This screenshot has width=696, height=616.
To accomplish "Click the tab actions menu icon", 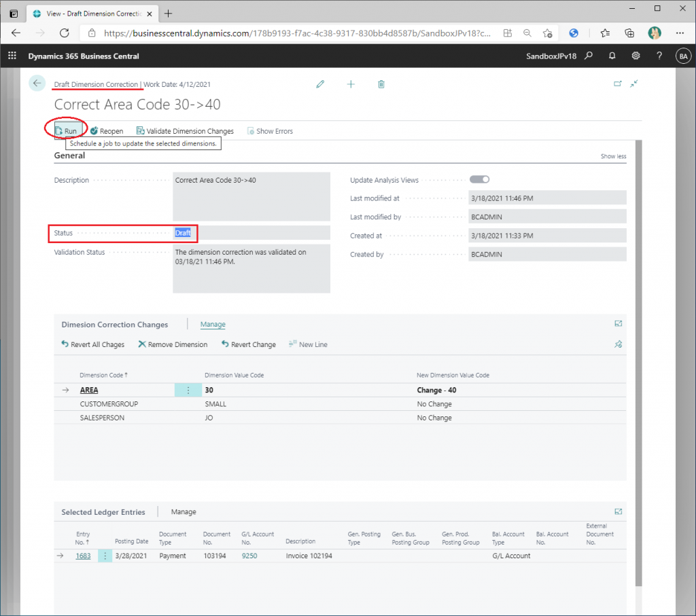I will pyautogui.click(x=14, y=14).
